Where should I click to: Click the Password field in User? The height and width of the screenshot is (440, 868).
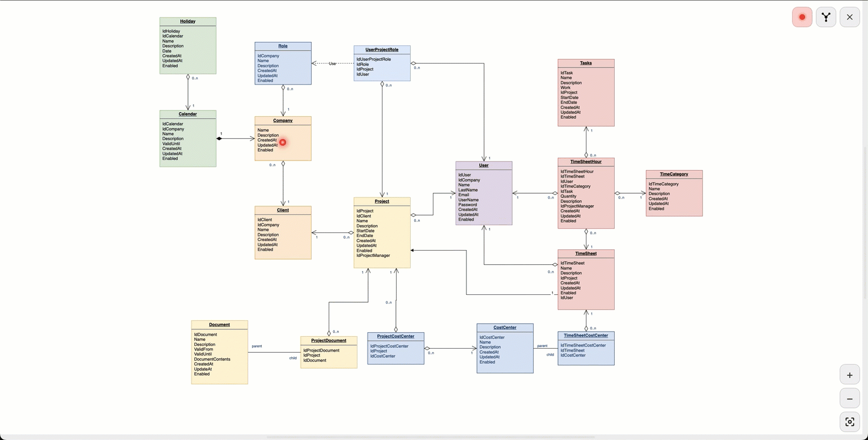pyautogui.click(x=467, y=205)
